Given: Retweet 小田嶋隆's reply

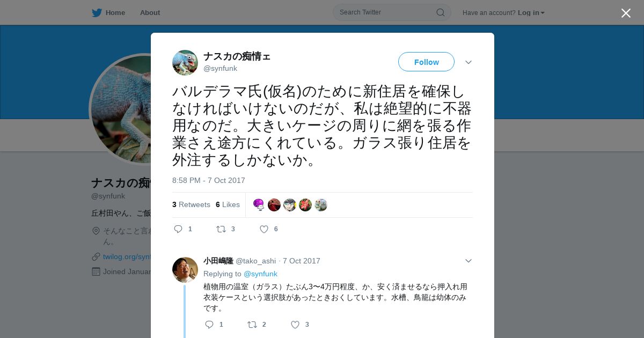Looking at the screenshot, I should pyautogui.click(x=252, y=325).
